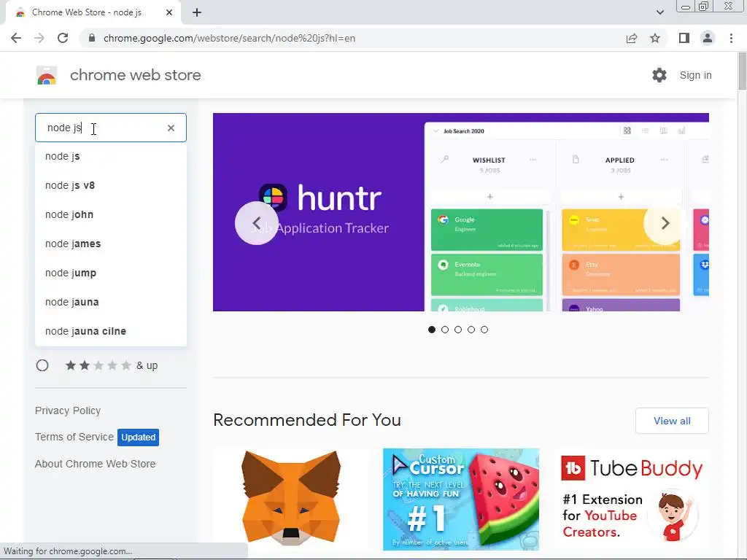Open a new browser tab
Screen dimensions: 747x560
click(197, 12)
